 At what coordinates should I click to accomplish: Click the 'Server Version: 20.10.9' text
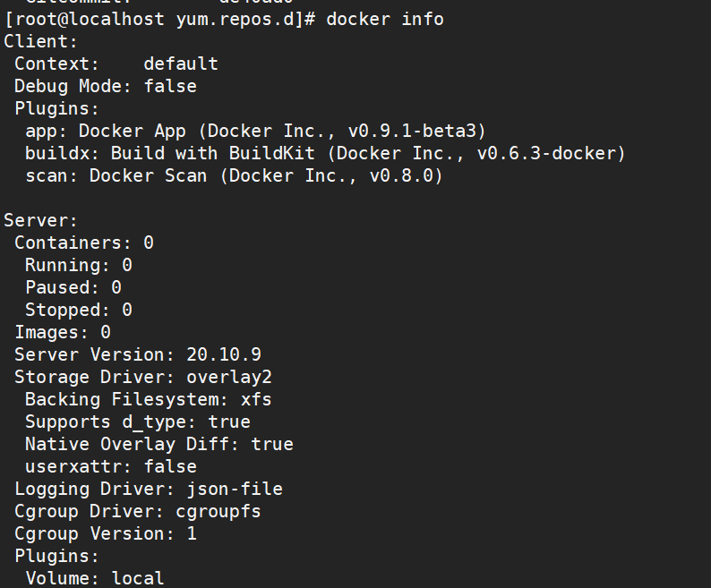tap(138, 354)
